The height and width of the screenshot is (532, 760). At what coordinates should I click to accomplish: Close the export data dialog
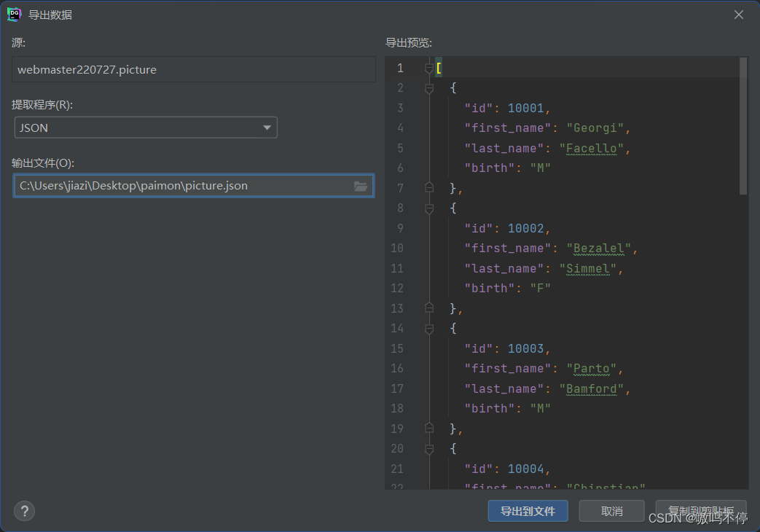739,15
